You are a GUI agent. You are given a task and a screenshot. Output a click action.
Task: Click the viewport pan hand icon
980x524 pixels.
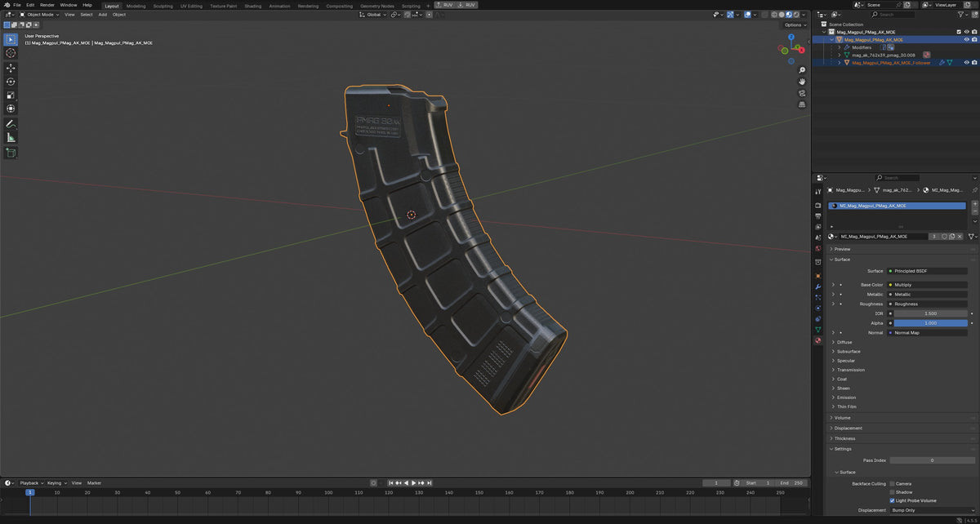tap(802, 82)
